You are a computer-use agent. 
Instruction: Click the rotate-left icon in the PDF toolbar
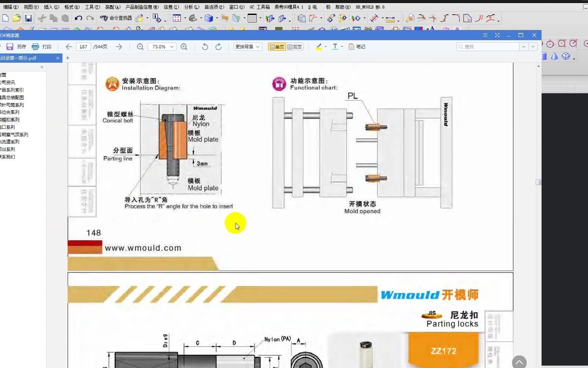[205, 47]
